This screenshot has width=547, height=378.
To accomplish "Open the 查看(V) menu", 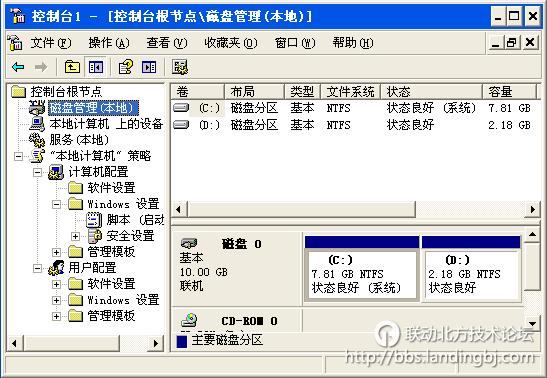I will (x=167, y=43).
